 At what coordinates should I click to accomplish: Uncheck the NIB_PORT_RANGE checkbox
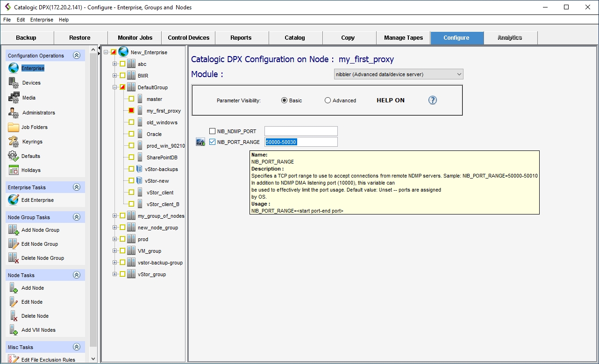pos(213,142)
